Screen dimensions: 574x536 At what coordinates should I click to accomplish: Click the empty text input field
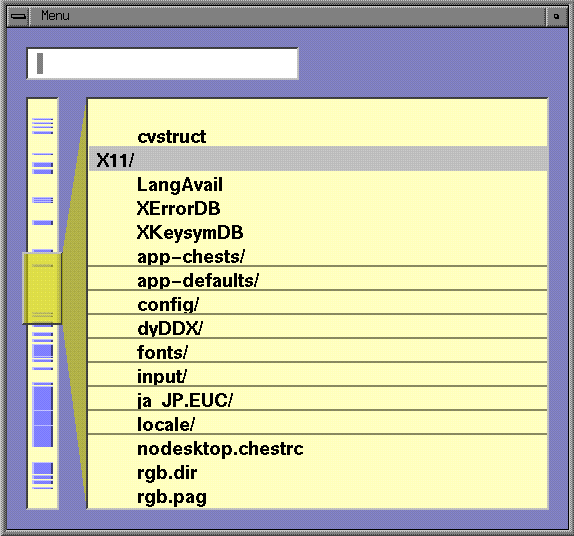tap(163, 63)
